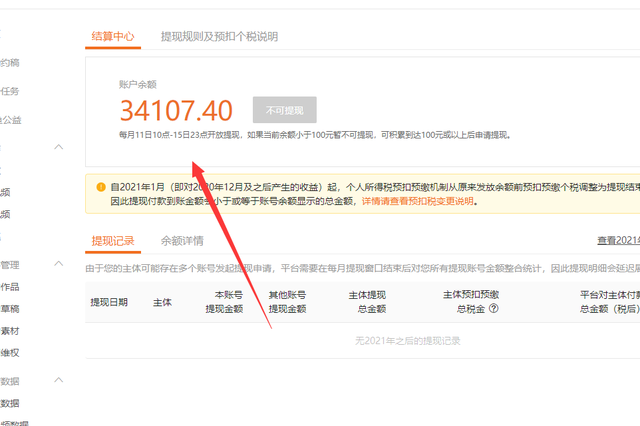Select the 公益 sidebar item
The image size is (640, 426).
(9, 120)
